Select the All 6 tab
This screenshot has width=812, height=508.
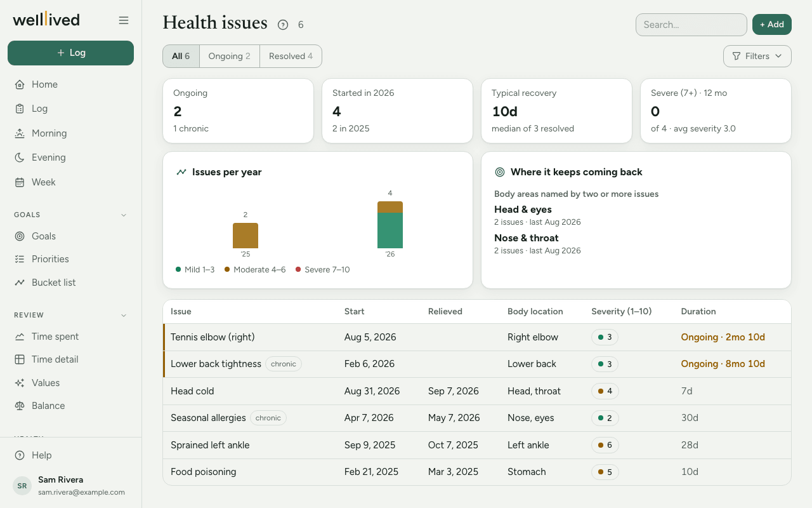(x=181, y=56)
